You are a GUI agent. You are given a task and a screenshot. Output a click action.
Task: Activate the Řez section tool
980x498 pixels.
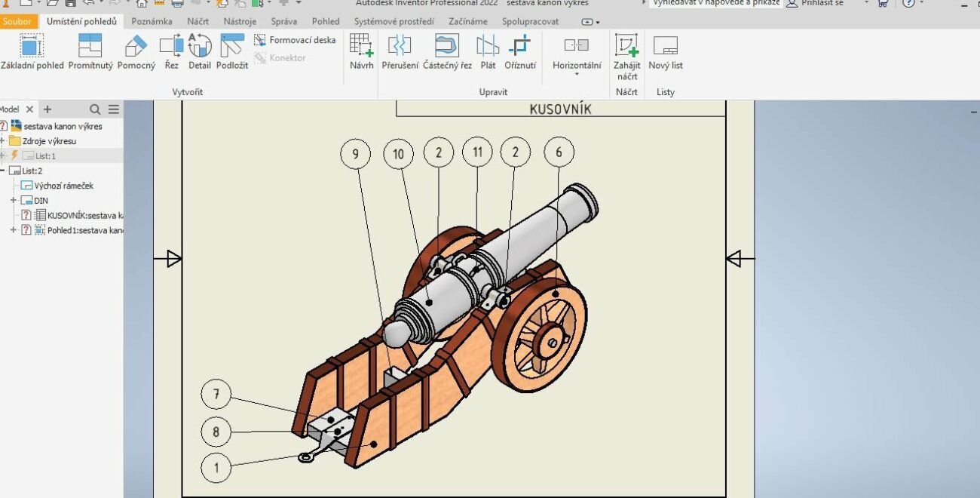171,51
